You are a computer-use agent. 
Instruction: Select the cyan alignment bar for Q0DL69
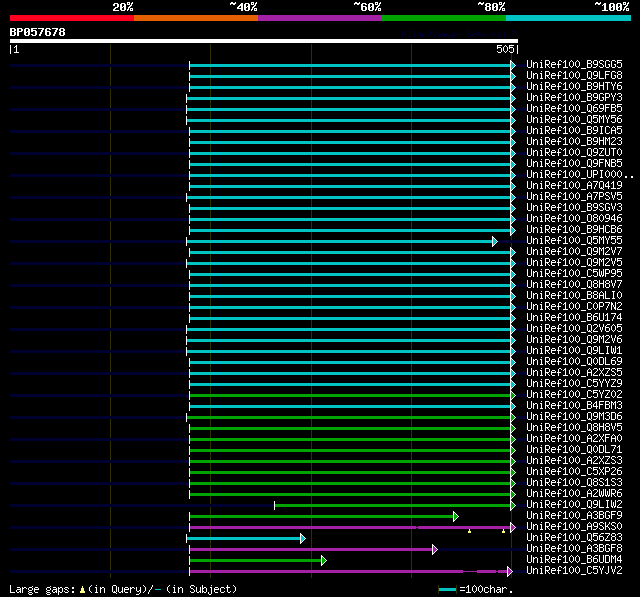coord(350,362)
